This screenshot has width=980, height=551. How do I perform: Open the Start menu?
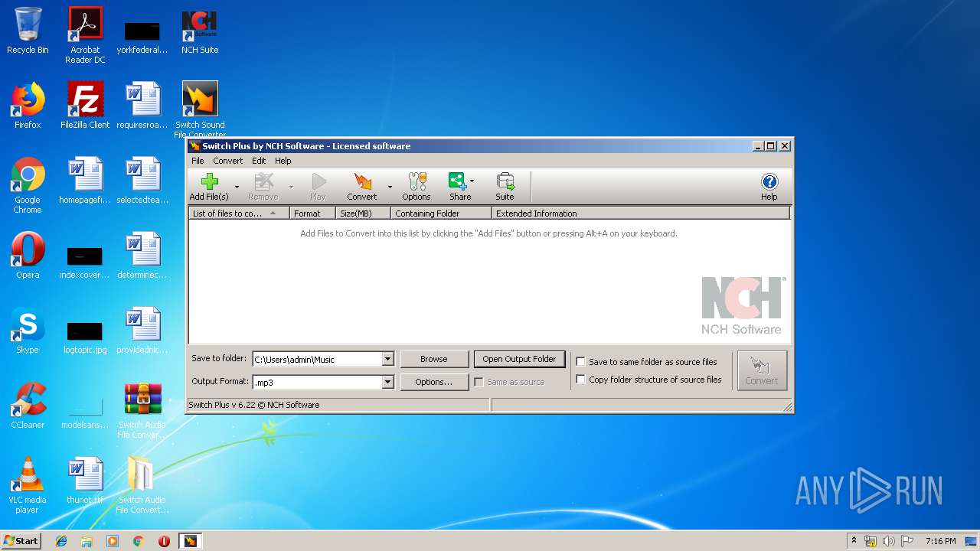point(21,541)
